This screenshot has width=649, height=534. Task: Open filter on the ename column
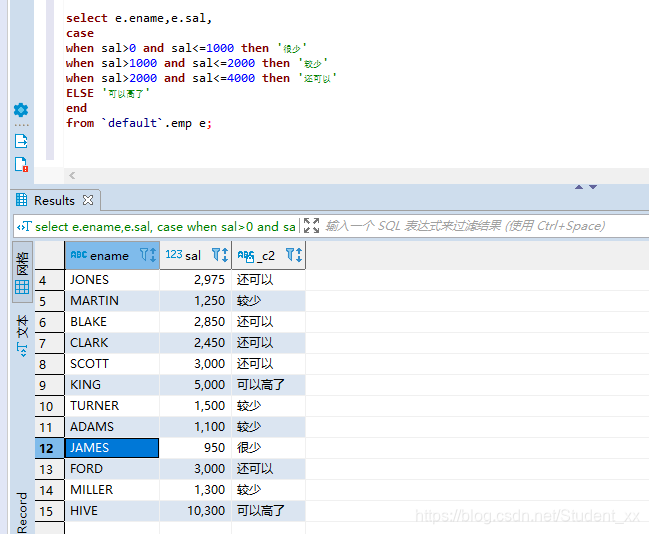pos(144,254)
